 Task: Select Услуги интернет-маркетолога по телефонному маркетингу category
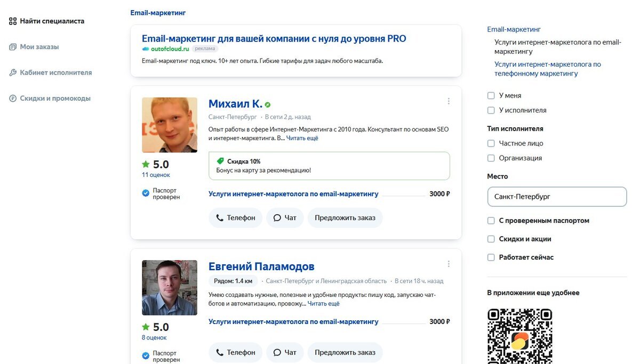[x=548, y=69]
